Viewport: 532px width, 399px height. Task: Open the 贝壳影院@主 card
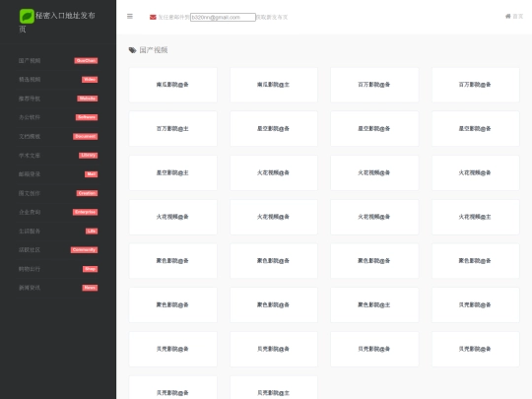(x=274, y=388)
